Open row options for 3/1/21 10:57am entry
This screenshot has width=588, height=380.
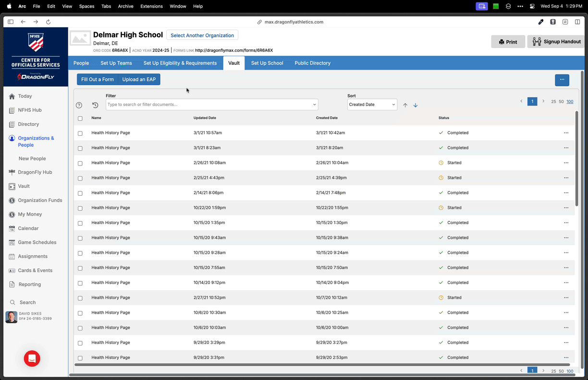[566, 133]
